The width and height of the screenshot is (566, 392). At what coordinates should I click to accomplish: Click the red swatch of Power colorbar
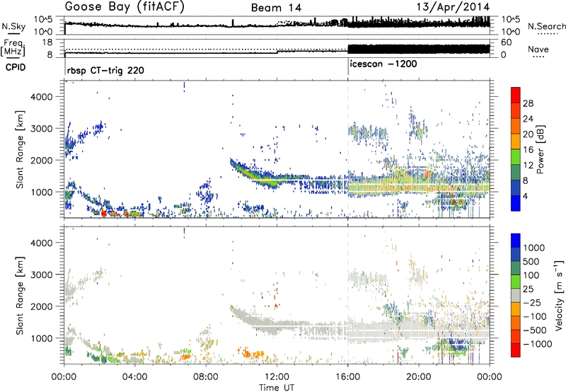516,95
